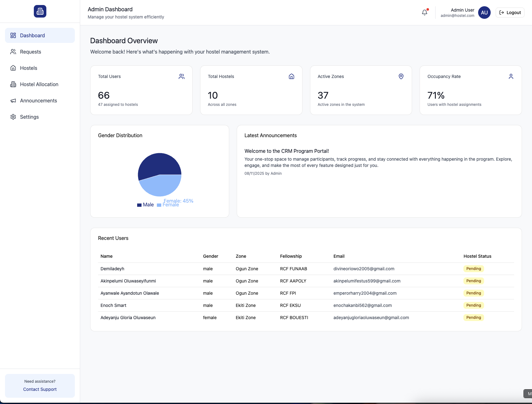Click the Announcements megaphone icon
This screenshot has height=404, width=532.
(13, 101)
